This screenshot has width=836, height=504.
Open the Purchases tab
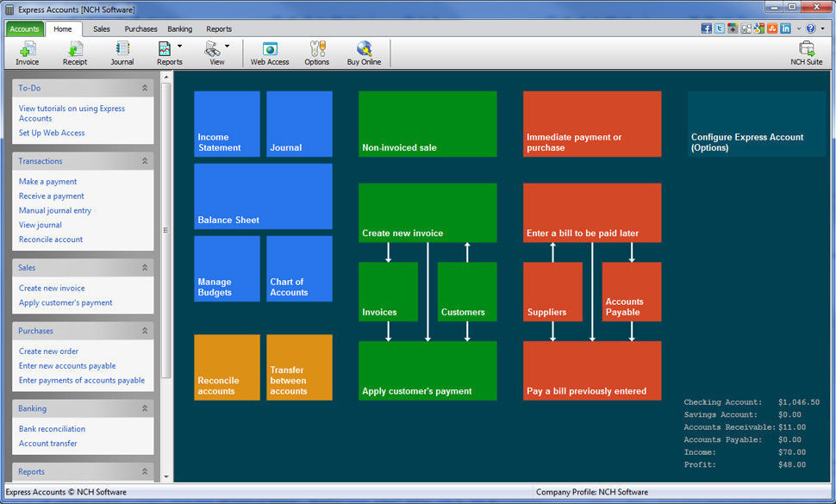click(x=140, y=28)
